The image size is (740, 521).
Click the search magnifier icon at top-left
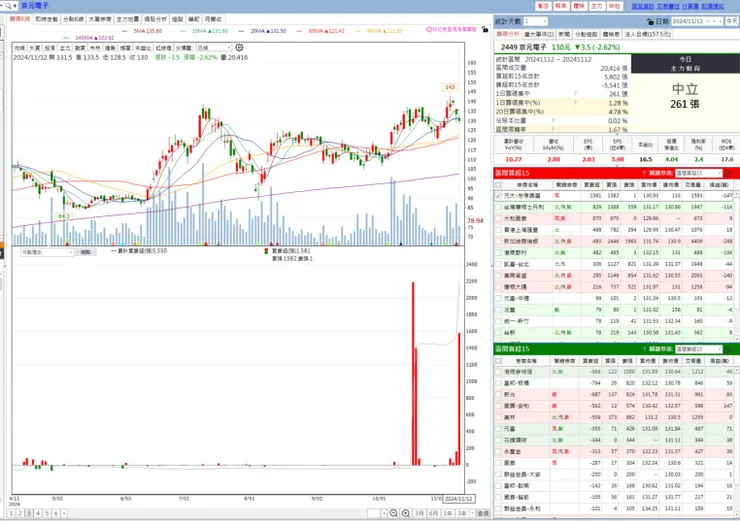point(8,6)
